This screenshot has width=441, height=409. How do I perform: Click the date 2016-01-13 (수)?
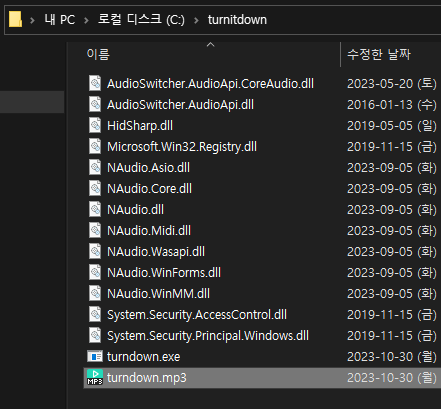point(392,105)
